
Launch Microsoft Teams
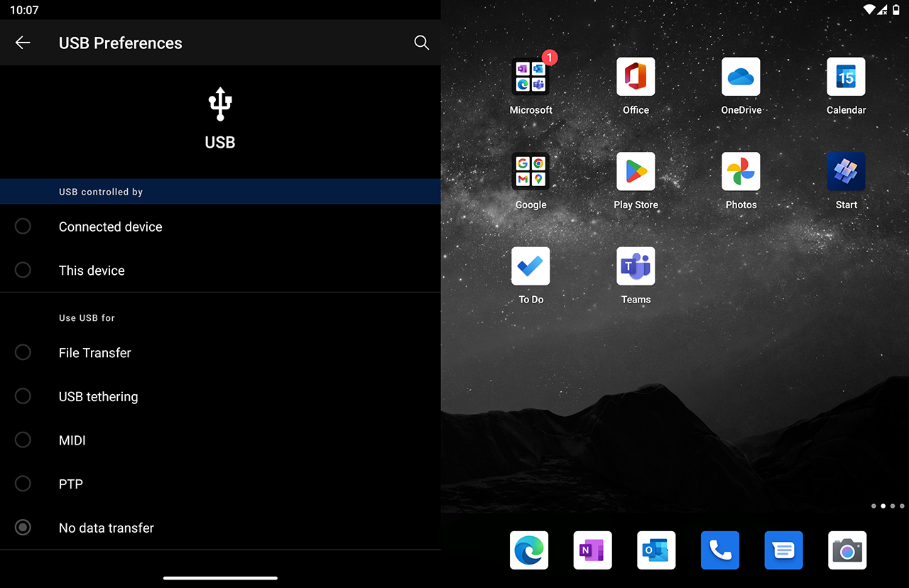point(636,266)
